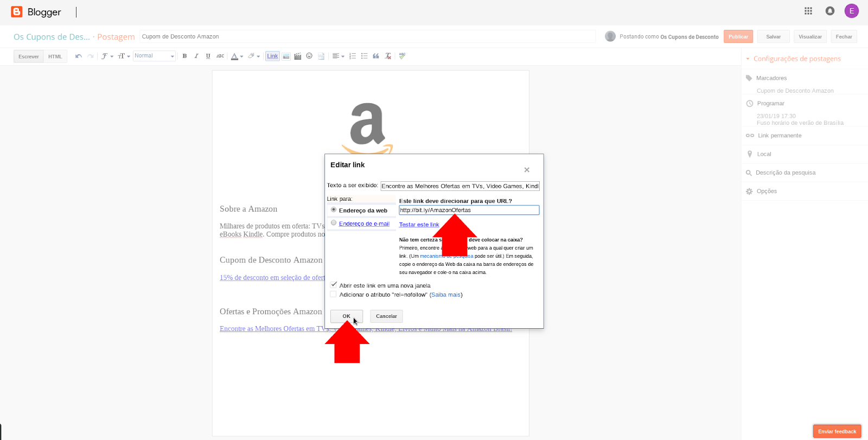Open the Google apps grid
This screenshot has height=440, width=868.
808,11
